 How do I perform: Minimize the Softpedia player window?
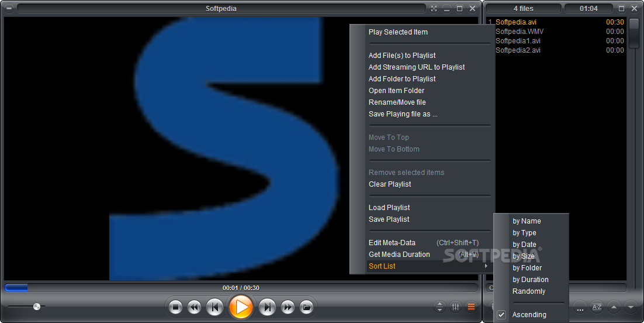447,9
